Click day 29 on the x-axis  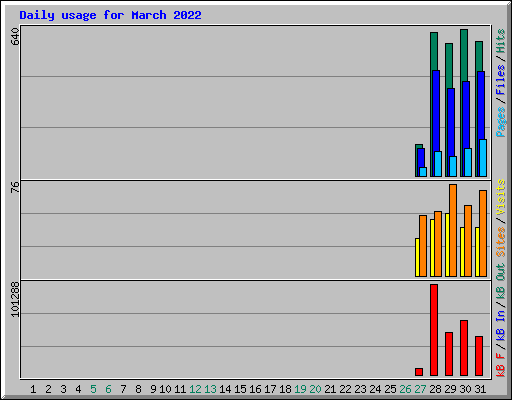click(450, 389)
